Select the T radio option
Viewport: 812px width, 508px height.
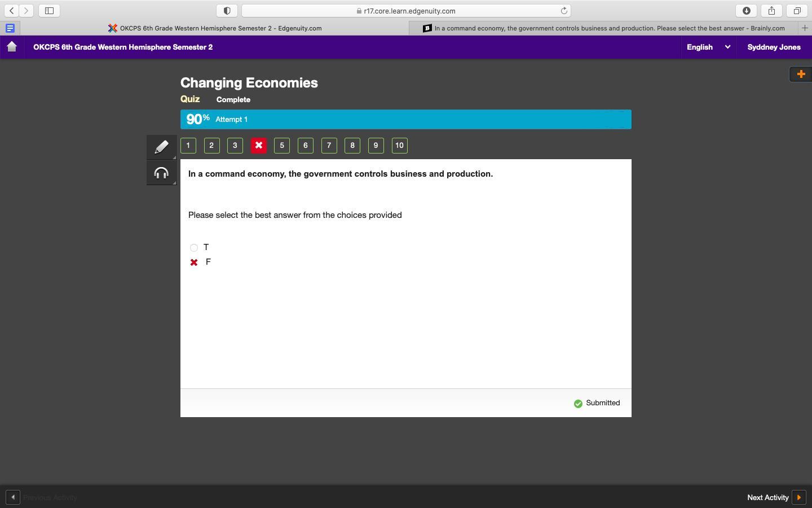(194, 248)
